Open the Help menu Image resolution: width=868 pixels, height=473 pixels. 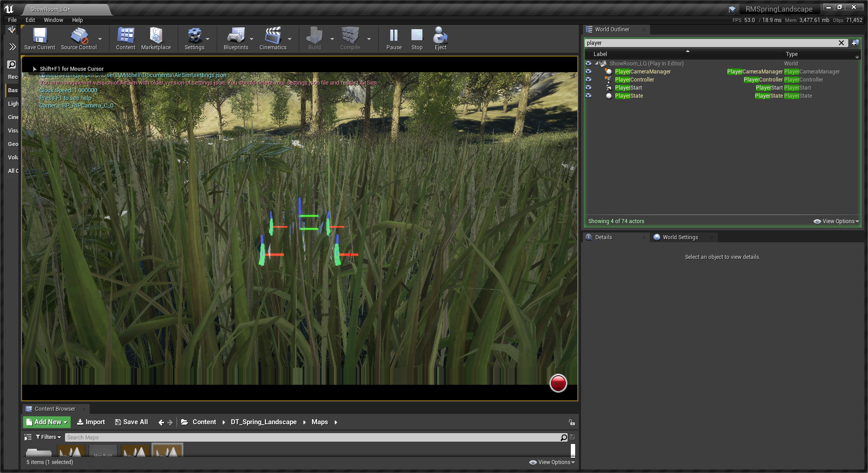coord(77,20)
